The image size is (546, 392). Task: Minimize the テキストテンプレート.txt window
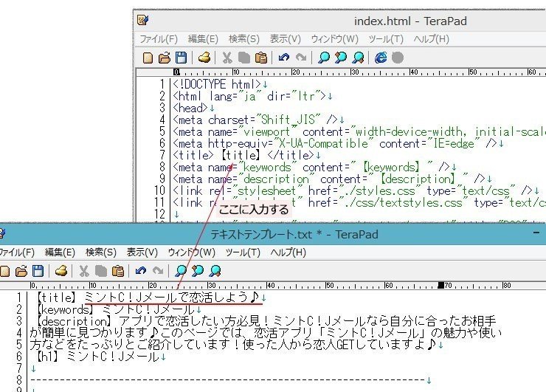tap(536, 233)
